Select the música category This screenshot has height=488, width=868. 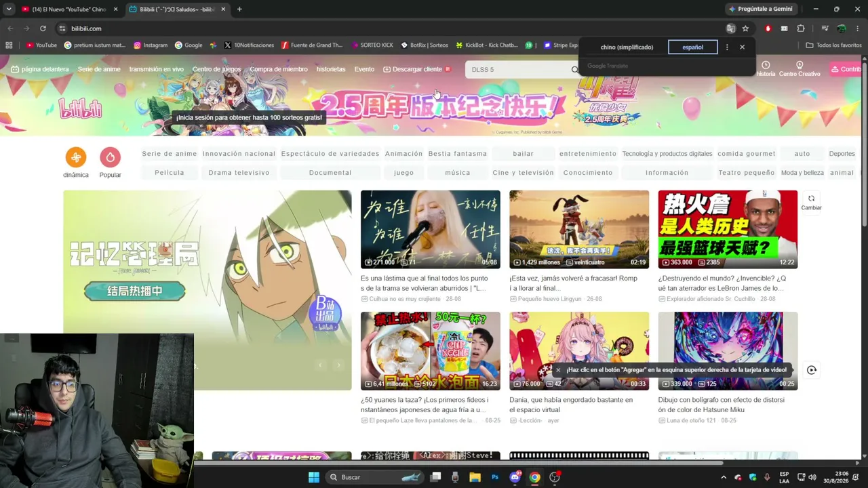[x=458, y=173]
